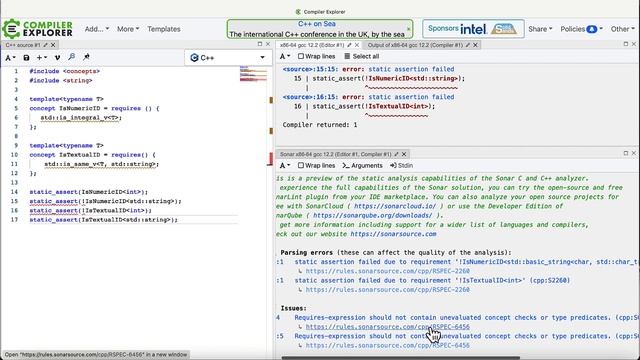This screenshot has width=640, height=360.
Task: Click the C++ on Sea sponsor logo
Action: tap(504, 29)
